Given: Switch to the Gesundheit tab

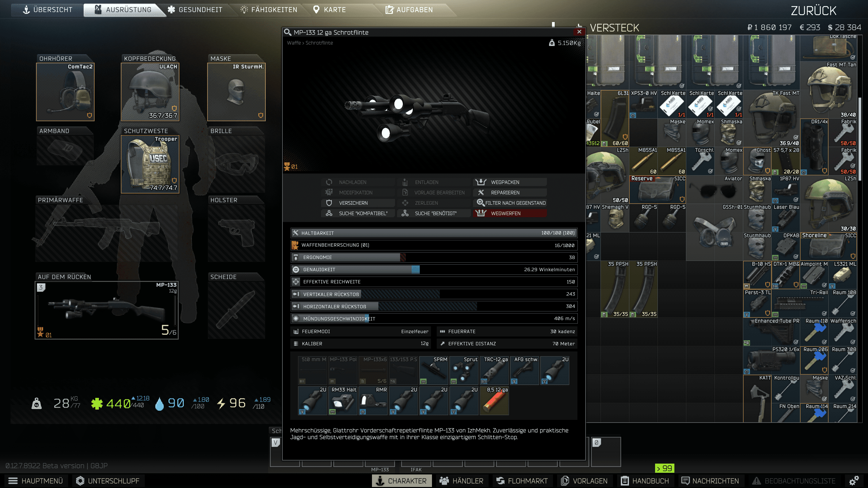Looking at the screenshot, I should (x=195, y=9).
